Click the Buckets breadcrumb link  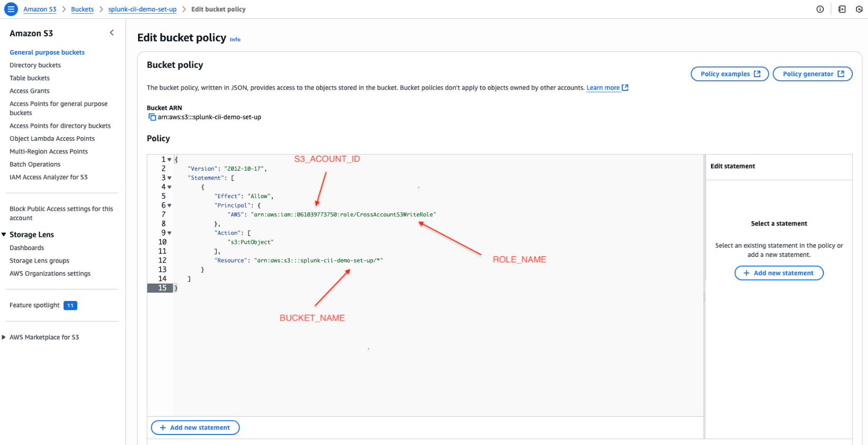click(x=82, y=9)
